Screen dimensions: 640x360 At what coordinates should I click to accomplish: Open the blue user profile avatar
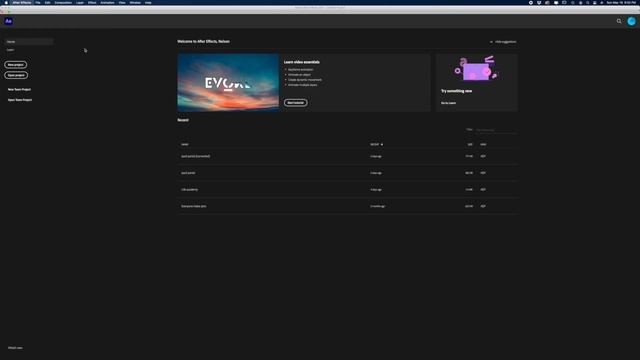tap(631, 21)
